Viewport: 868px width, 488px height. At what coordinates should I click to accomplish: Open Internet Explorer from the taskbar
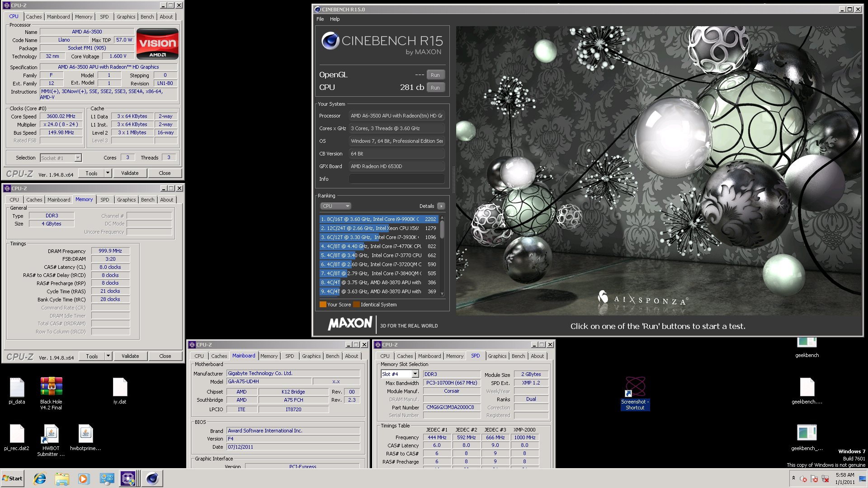coord(40,479)
